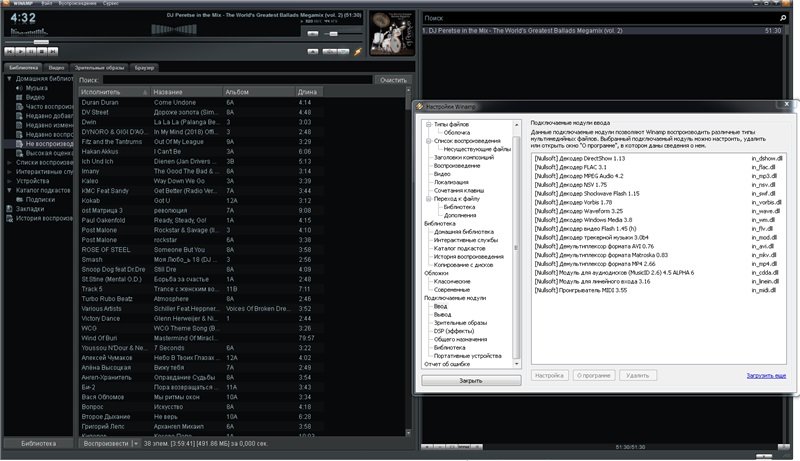800x461 pixels.
Task: Click the Закрыть button in settings
Action: 470,381
